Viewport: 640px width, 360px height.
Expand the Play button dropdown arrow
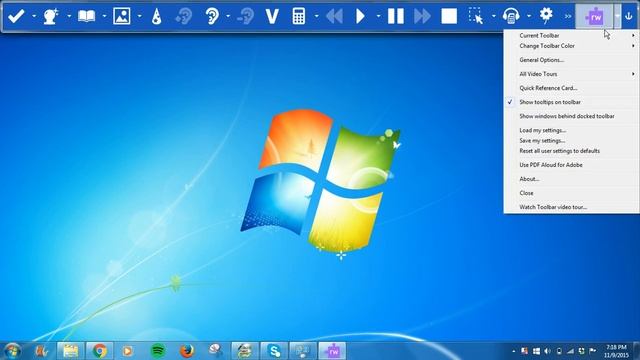(x=378, y=16)
